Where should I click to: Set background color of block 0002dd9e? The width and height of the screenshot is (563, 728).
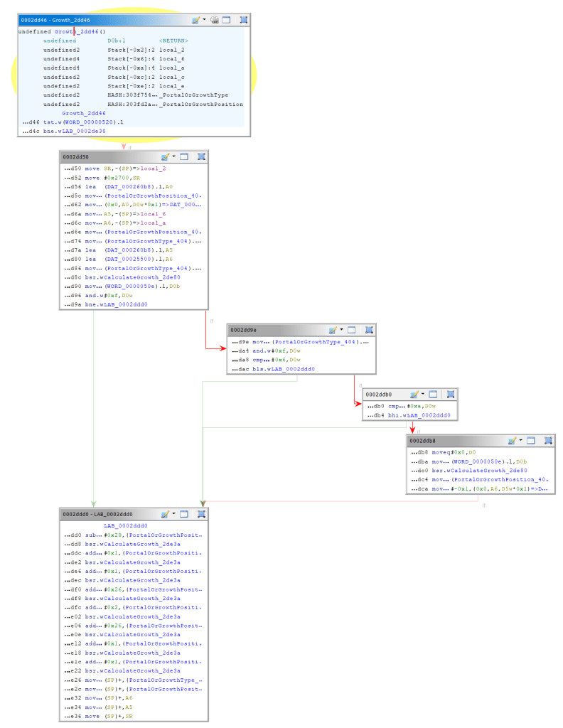[333, 330]
